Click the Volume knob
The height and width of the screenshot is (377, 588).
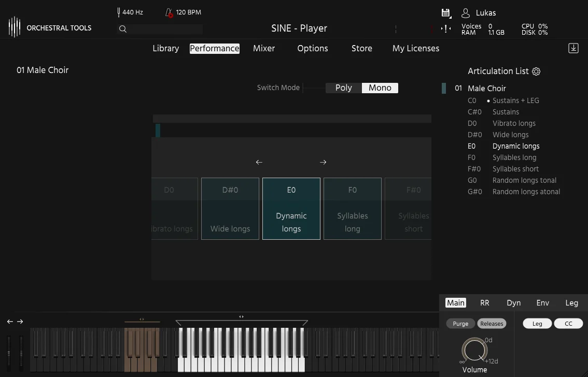click(474, 351)
